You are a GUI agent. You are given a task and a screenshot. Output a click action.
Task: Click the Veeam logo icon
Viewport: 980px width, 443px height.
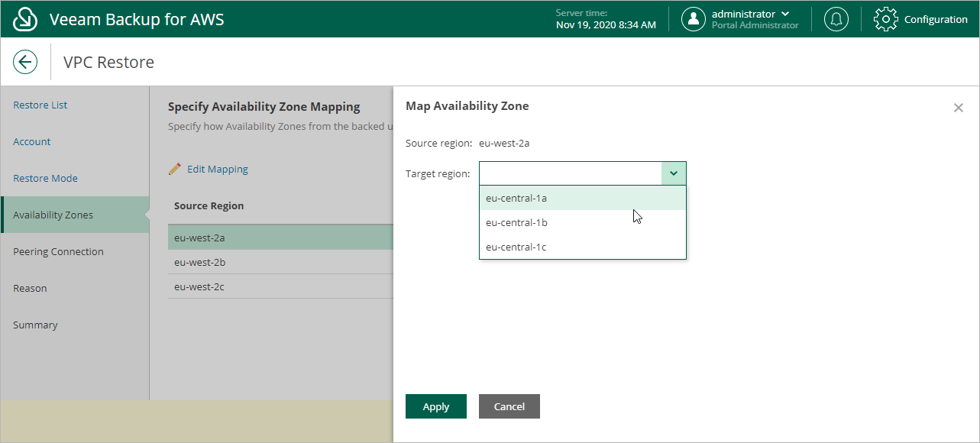pyautogui.click(x=26, y=19)
